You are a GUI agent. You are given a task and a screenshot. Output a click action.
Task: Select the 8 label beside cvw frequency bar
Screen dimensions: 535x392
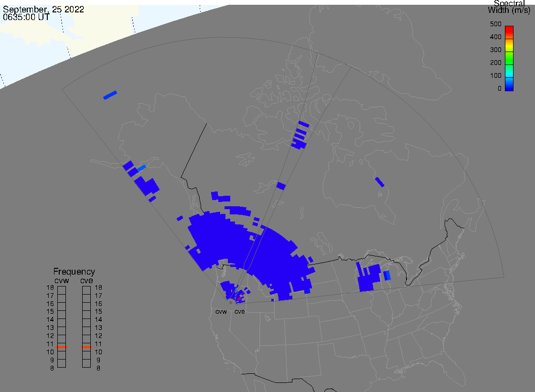click(x=52, y=369)
